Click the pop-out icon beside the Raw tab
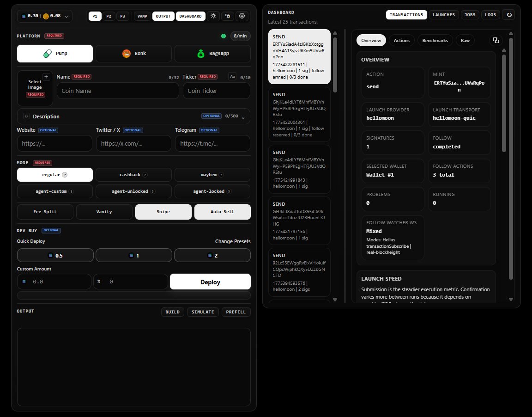This screenshot has width=532, height=417. pos(496,40)
